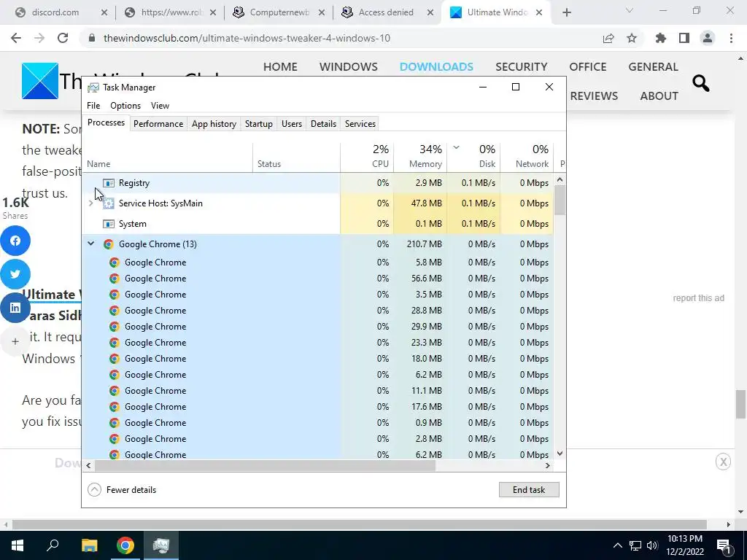Switch to the Users tab
This screenshot has width=747, height=560.
coord(292,124)
